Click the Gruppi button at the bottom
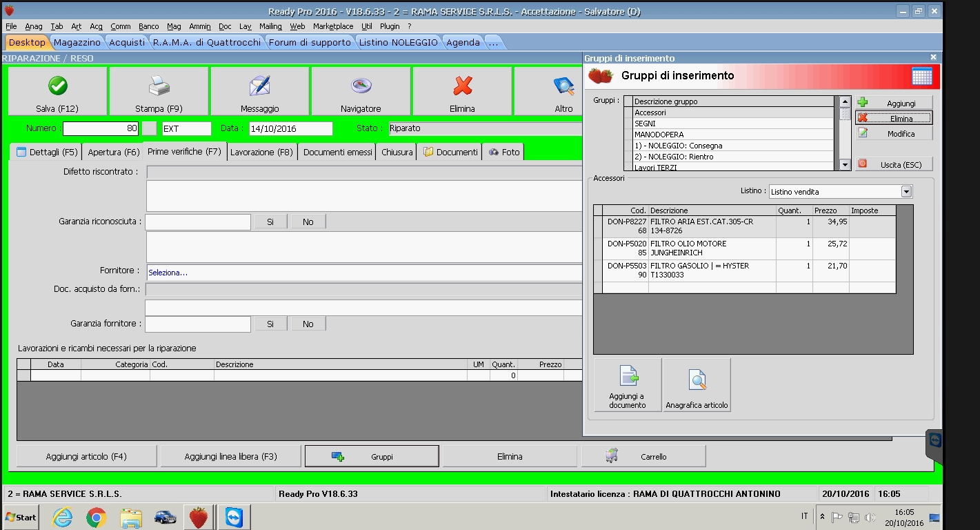Viewport: 980px width, 530px height. (x=372, y=456)
